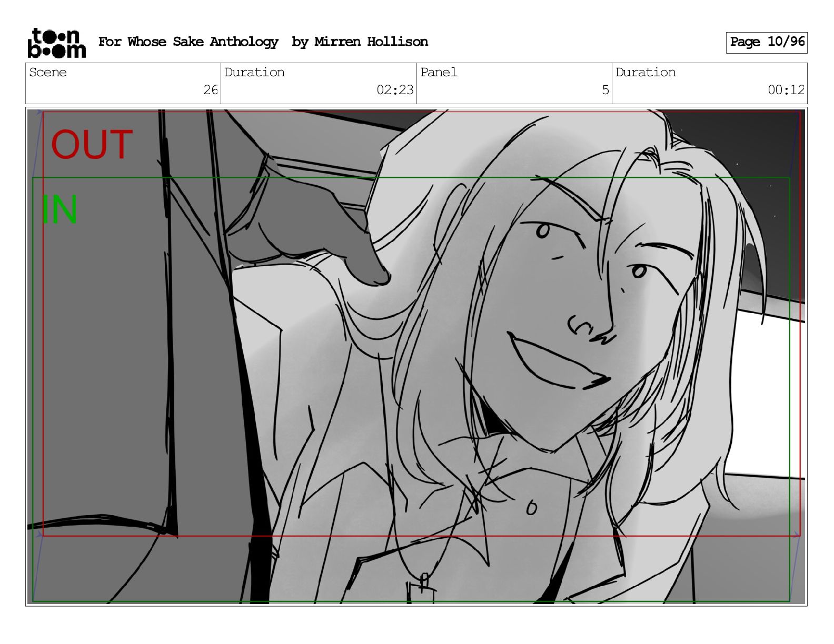Click the author text 'by Mirren Hollison'
This screenshot has width=834, height=644.
360,42
